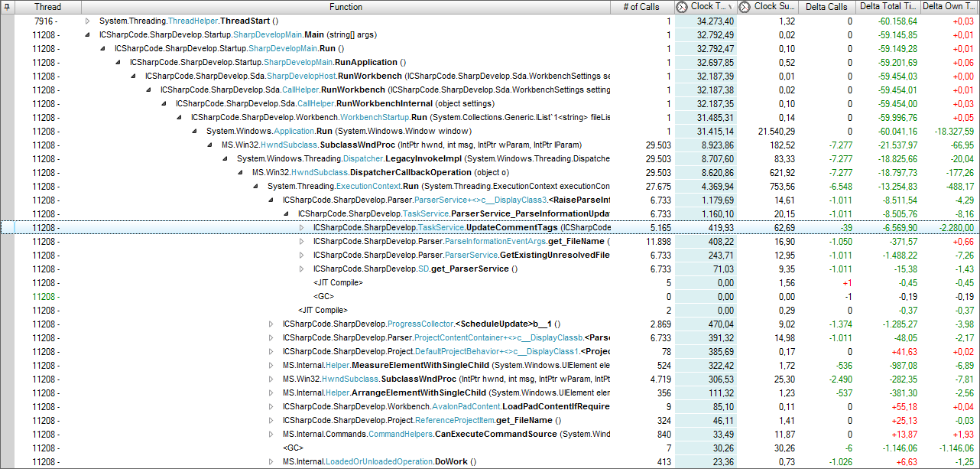Screen dimensions: 980x469
Task: Click the Delta Own T column header
Action: point(948,7)
